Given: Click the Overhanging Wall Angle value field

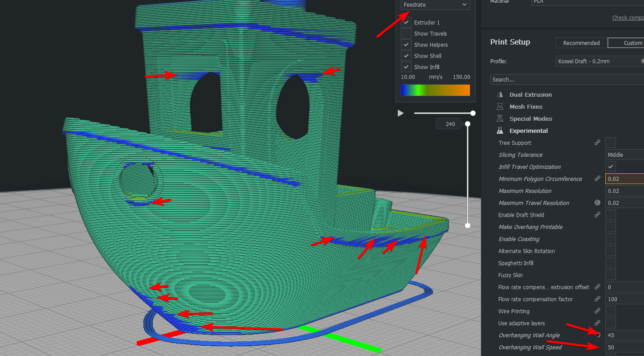Looking at the screenshot, I should tap(625, 336).
